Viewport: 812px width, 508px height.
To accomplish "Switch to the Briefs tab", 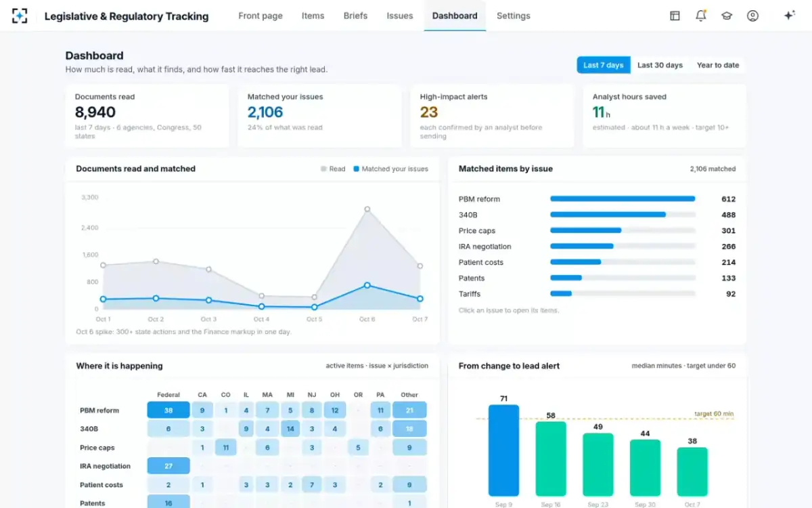I will click(x=355, y=16).
